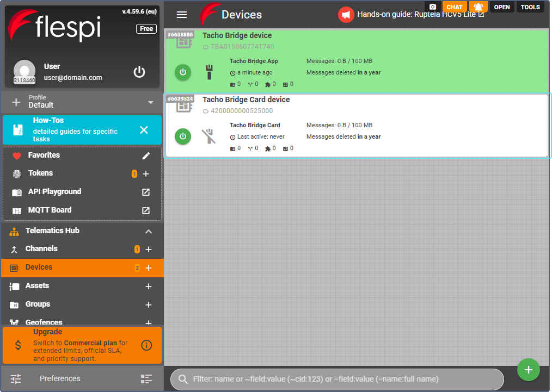The image size is (552, 392).
Task: Select Devices in the sidebar
Action: [x=82, y=267]
